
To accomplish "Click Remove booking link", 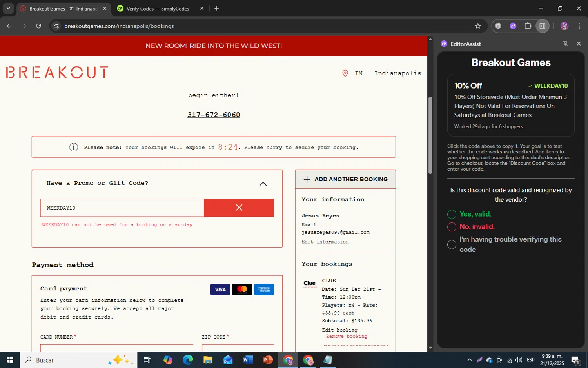I will (347, 337).
